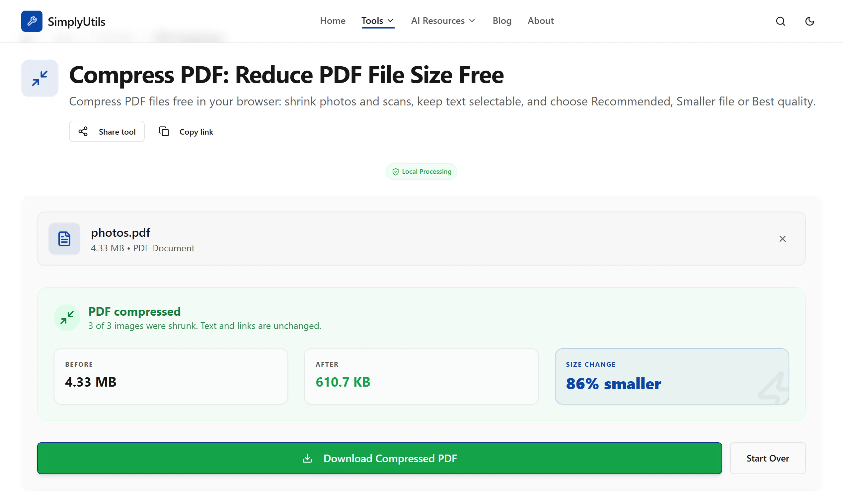Click the copy icon beside Copy link
Screen dimensions: 843x504
[x=164, y=131]
